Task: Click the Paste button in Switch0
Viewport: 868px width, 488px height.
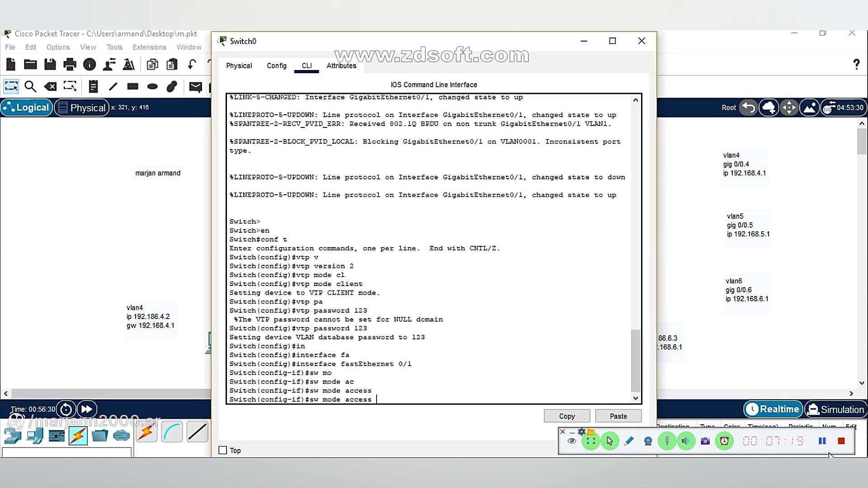Action: point(618,416)
